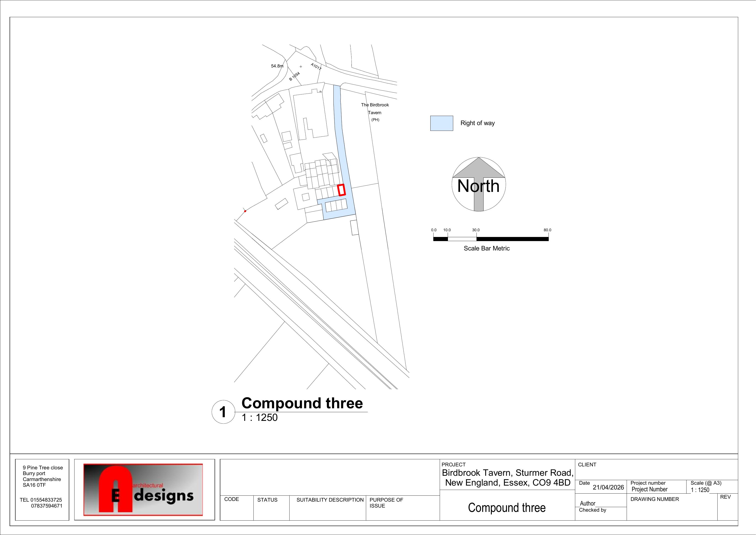Screen dimensions: 756x535
Task: Click the 'PROJECT' header label
Action: (x=453, y=465)
